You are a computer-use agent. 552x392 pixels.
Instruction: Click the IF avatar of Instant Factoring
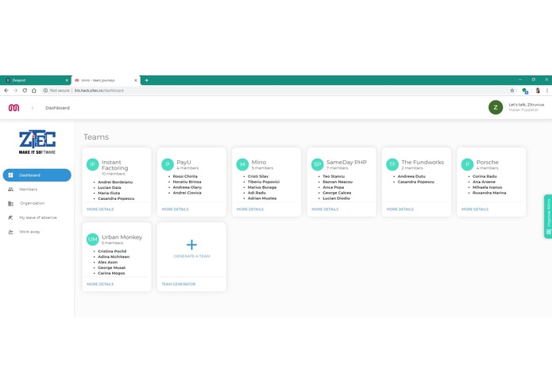93,164
